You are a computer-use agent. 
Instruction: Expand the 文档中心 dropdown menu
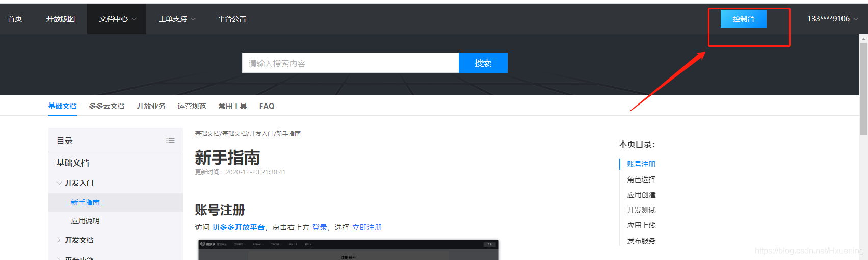[117, 19]
